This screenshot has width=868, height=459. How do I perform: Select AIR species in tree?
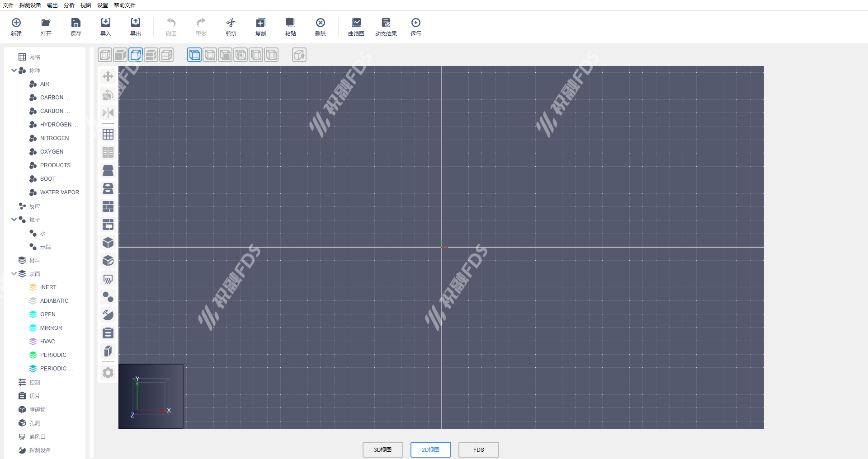pyautogui.click(x=39, y=84)
